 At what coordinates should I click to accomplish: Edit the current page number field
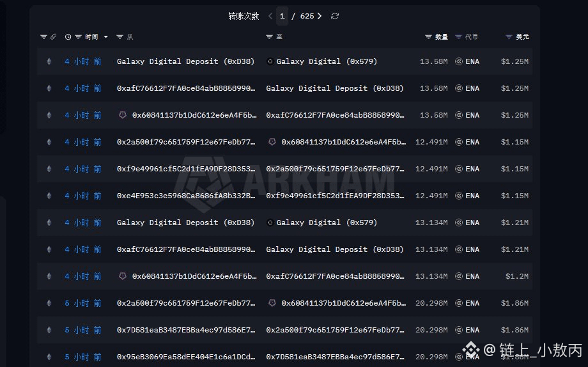[x=282, y=16]
